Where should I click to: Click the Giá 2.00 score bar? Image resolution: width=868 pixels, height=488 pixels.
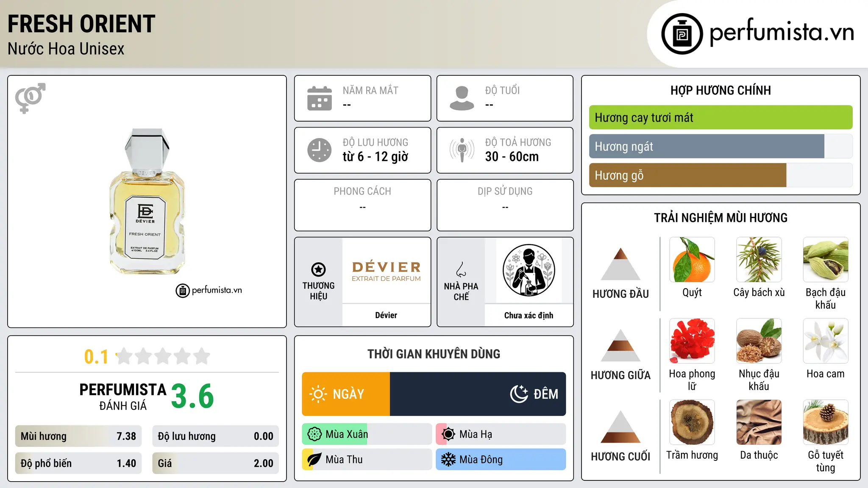click(x=215, y=463)
